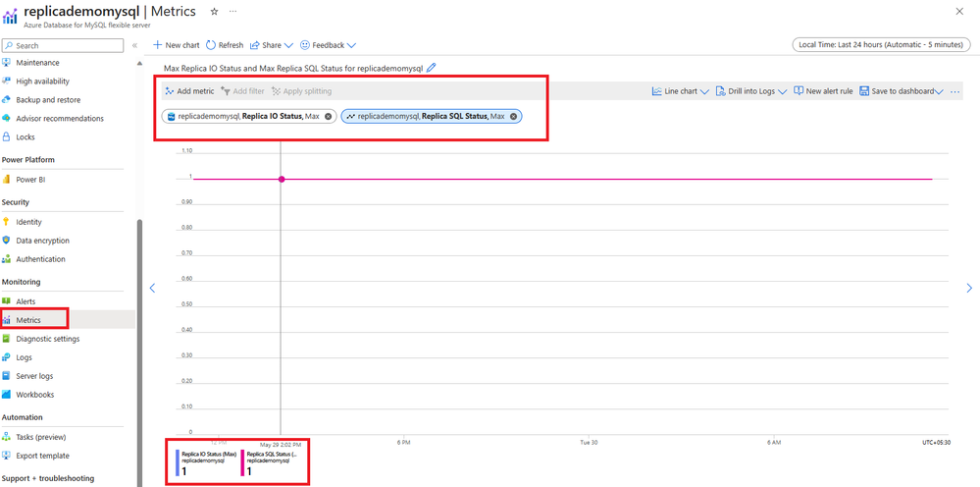This screenshot has height=487, width=980.
Task: Select the Replica SQL Status, Max metric pill
Action: [x=432, y=116]
